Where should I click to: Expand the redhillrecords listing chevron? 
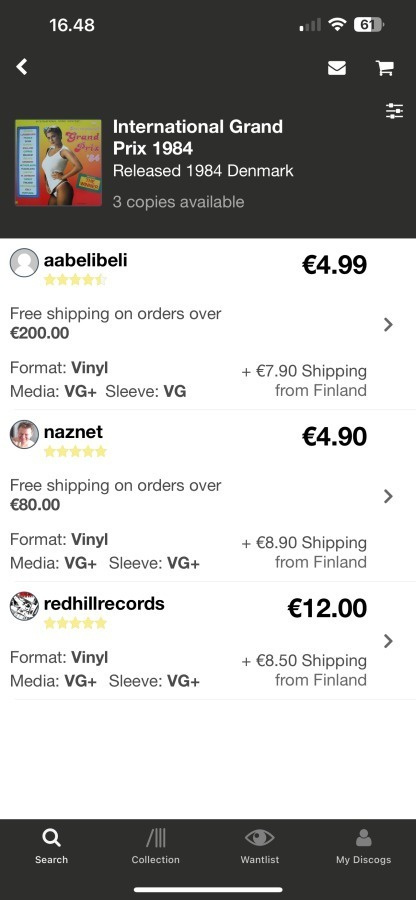[388, 641]
